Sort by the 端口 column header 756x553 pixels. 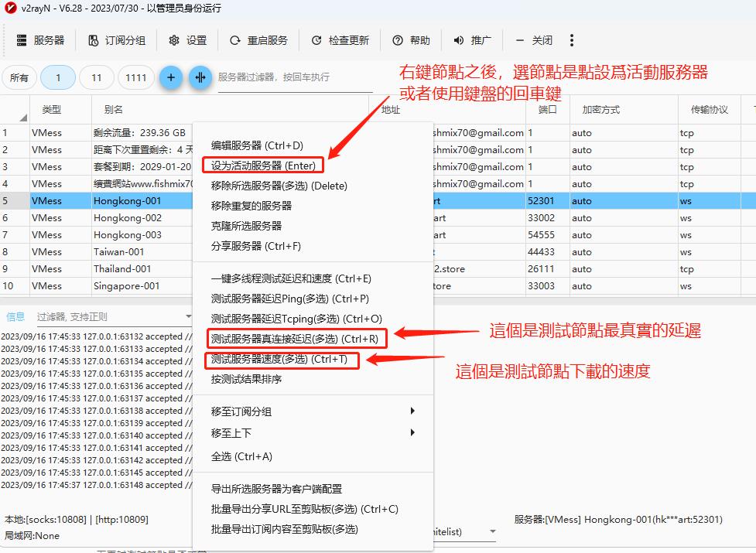548,110
